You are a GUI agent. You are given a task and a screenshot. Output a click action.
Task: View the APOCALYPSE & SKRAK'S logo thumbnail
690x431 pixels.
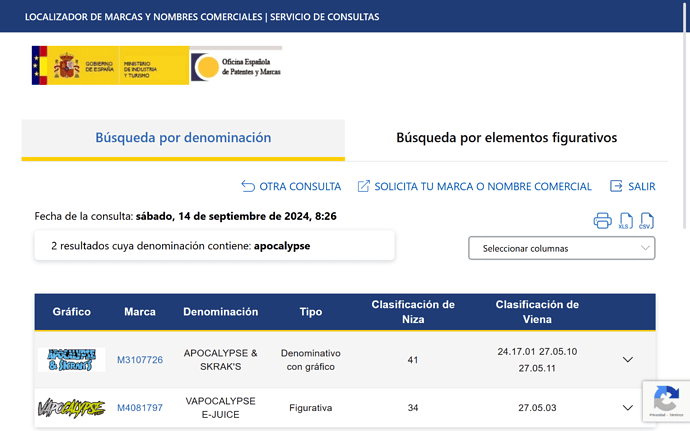point(71,360)
